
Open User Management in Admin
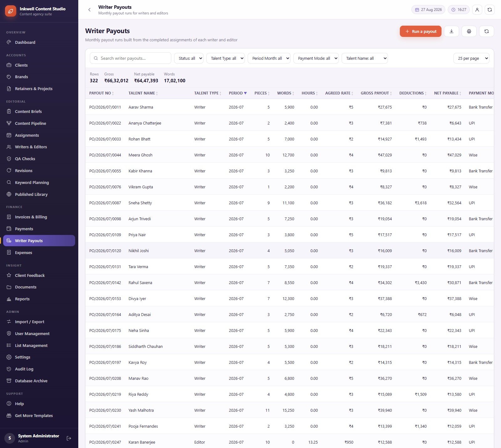[39, 333]
